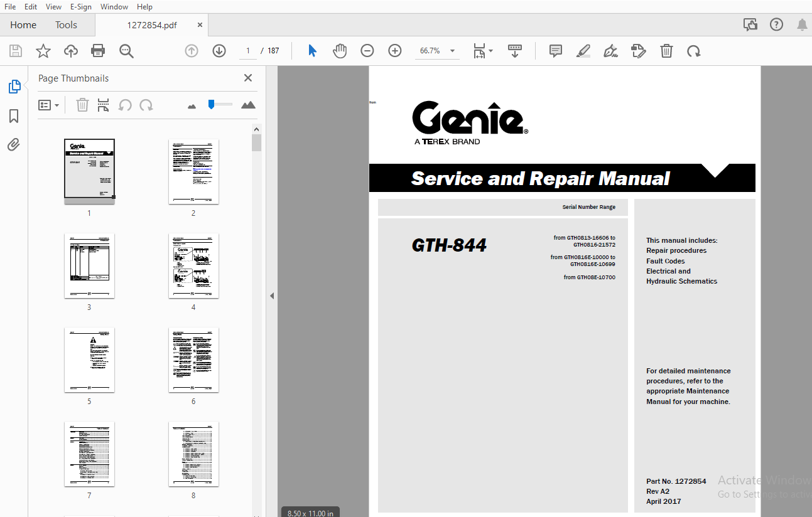
Task: Open the thumbnail options dropdown menu
Action: click(48, 105)
